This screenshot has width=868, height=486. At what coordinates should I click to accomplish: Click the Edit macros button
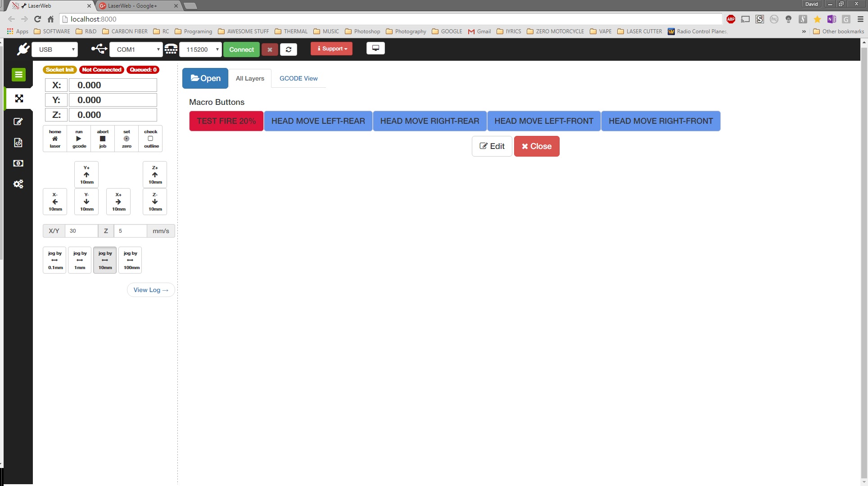(x=492, y=146)
